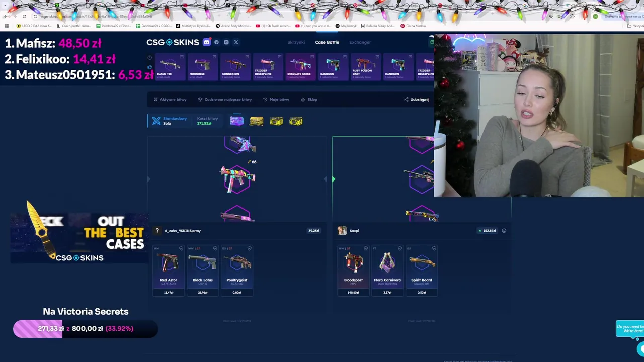Switch to the Case Battle tab
The width and height of the screenshot is (644, 362).
click(x=327, y=42)
